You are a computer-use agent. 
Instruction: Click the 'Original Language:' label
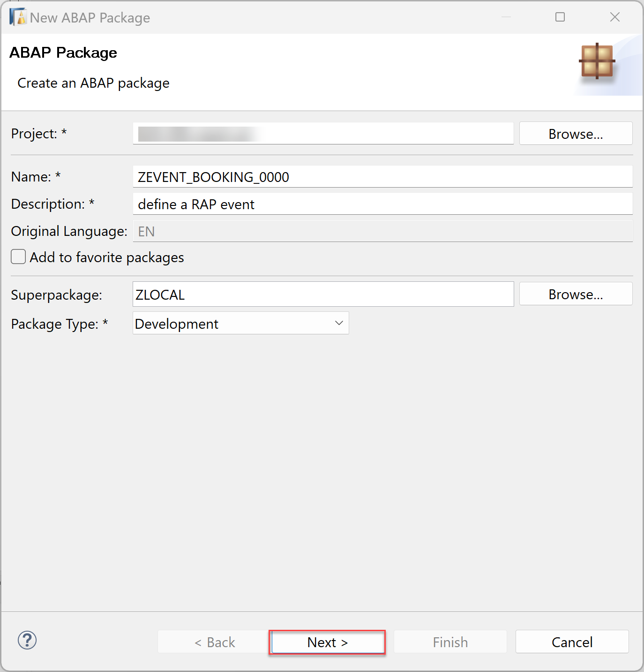coord(69,231)
